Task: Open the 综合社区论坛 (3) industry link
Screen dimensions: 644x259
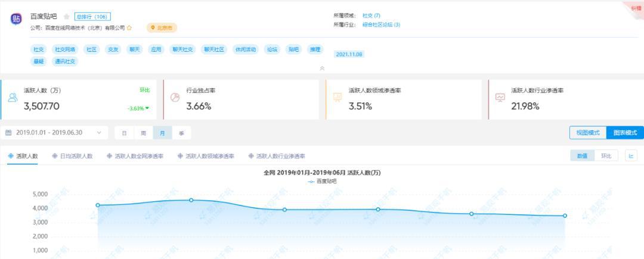Action: click(381, 24)
